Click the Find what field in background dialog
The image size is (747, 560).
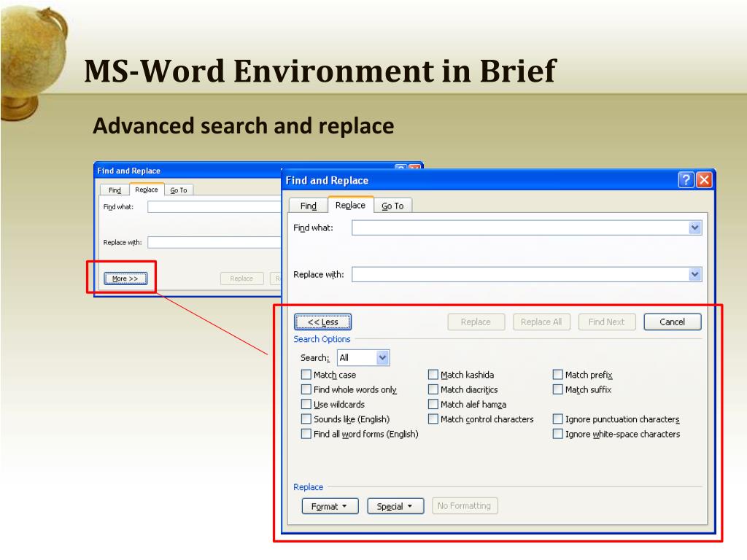coord(214,206)
